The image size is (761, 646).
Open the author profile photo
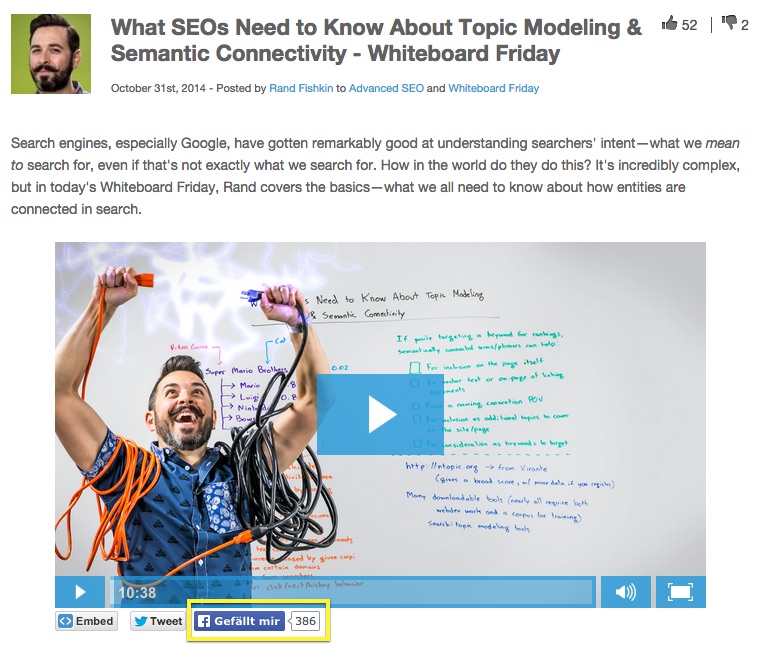tap(51, 54)
